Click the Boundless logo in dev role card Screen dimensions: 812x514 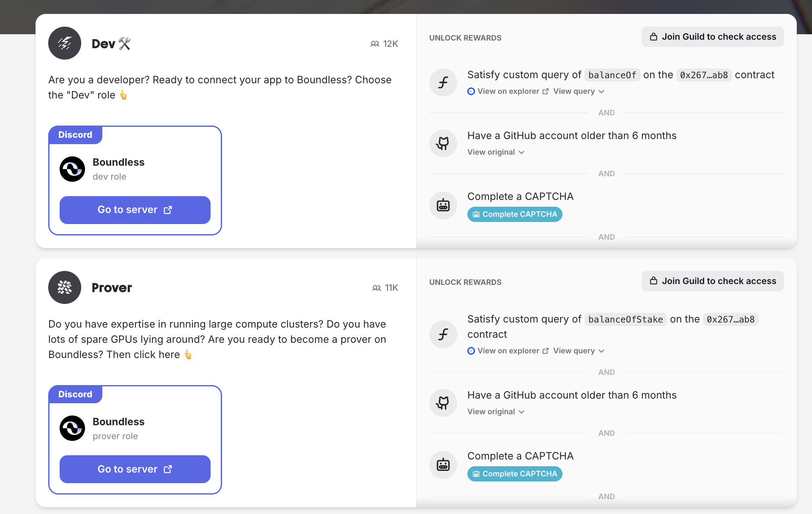tap(72, 169)
